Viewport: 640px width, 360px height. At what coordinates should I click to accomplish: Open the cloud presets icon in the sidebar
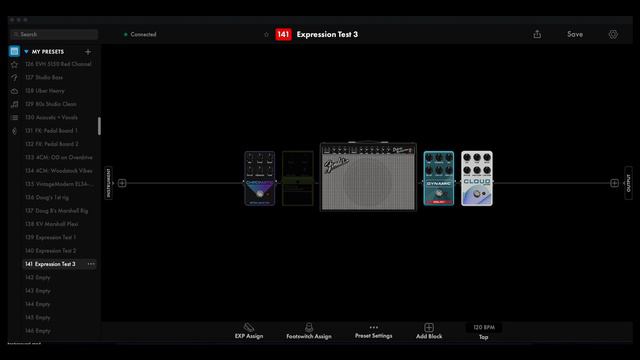click(14, 91)
